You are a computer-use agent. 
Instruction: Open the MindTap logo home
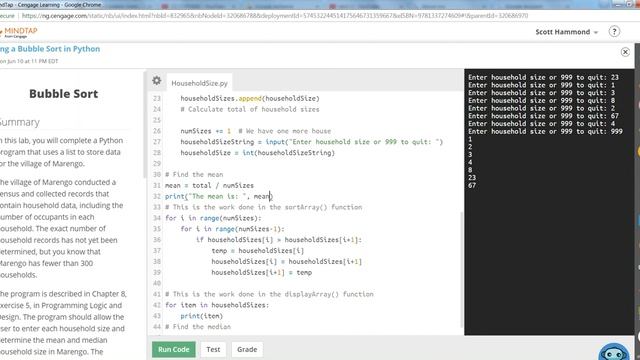coord(18,32)
